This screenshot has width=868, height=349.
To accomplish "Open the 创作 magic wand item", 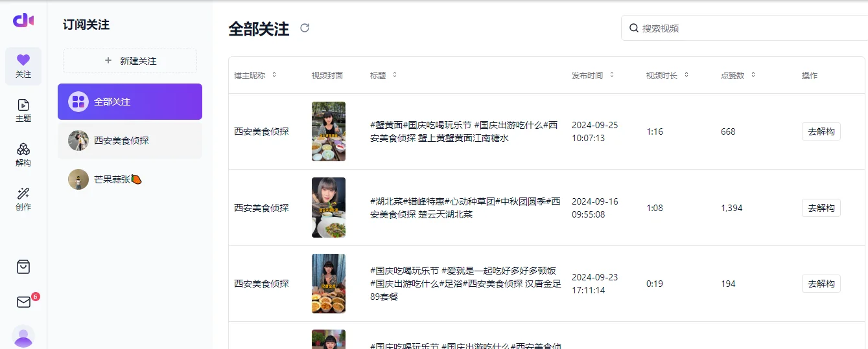I will pos(23,199).
